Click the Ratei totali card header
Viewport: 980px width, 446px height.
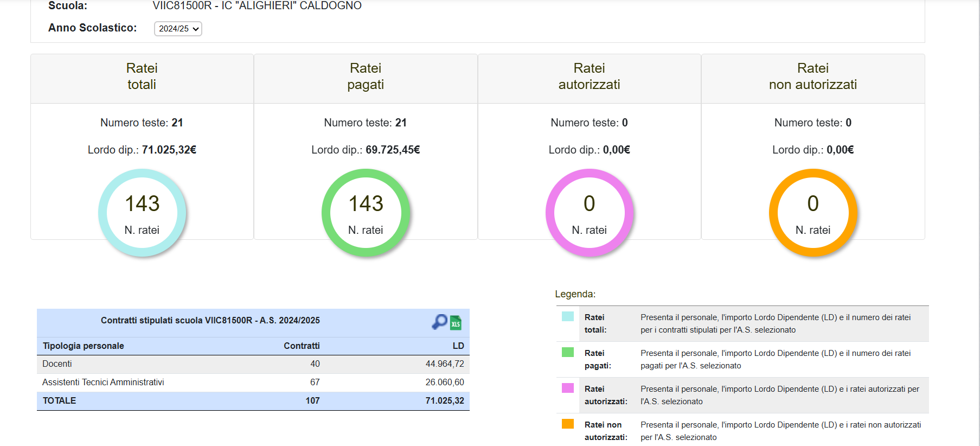pyautogui.click(x=142, y=77)
